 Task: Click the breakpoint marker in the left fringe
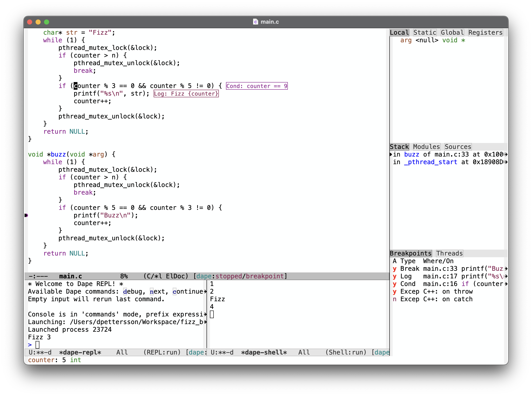click(x=26, y=215)
